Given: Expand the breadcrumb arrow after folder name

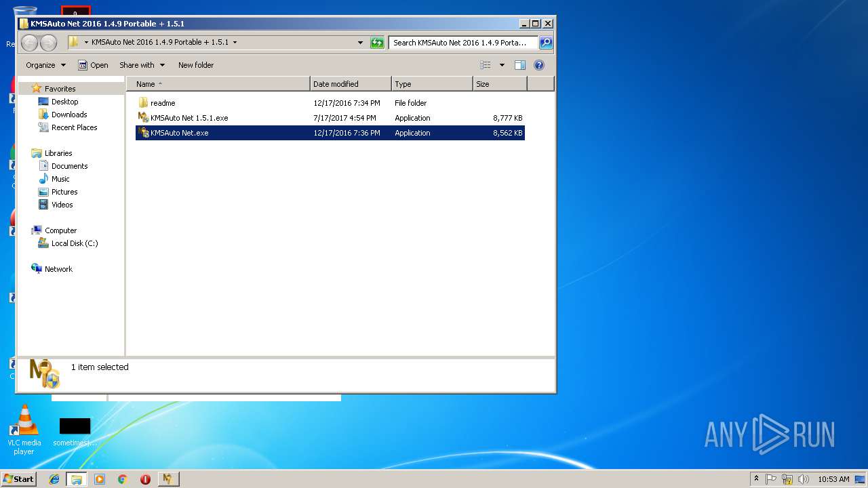Looking at the screenshot, I should click(x=235, y=42).
